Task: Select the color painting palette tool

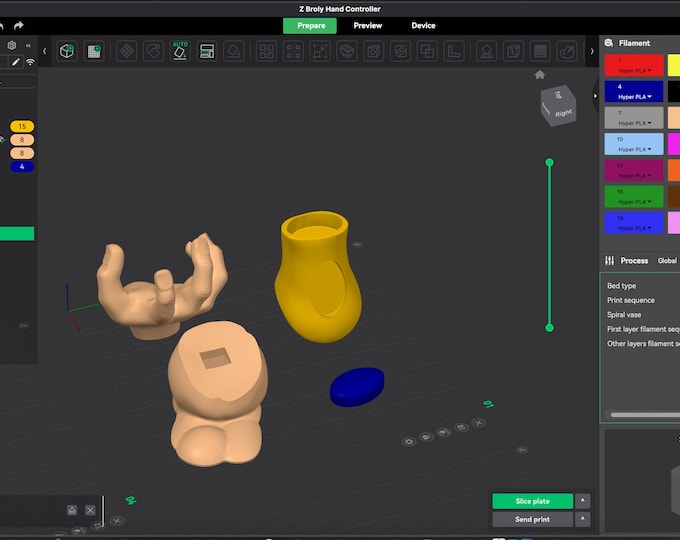Action: pos(567,51)
